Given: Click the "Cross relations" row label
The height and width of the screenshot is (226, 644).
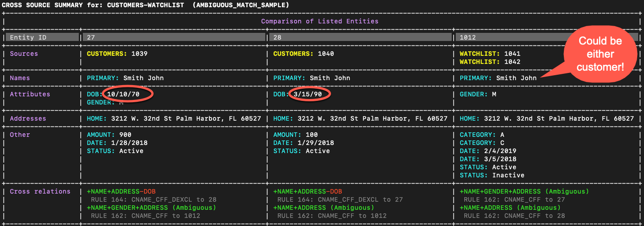Looking at the screenshot, I should coord(40,191).
